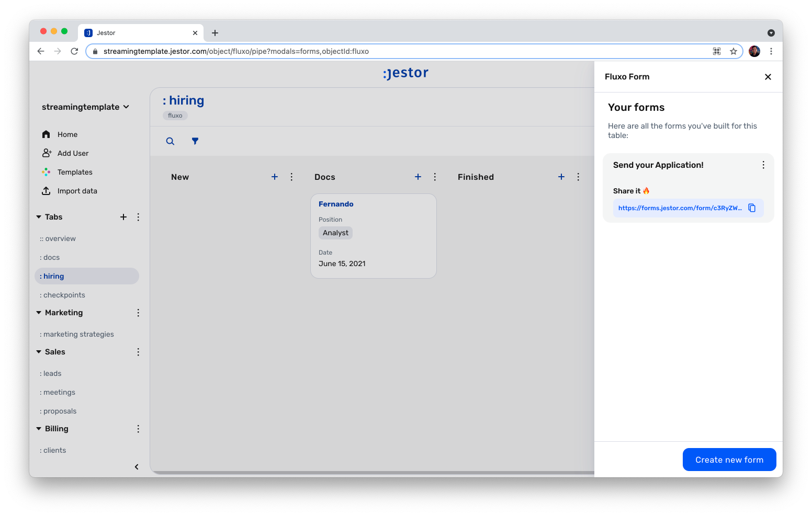Collapse the Billing section
This screenshot has height=516, width=812.
39,429
